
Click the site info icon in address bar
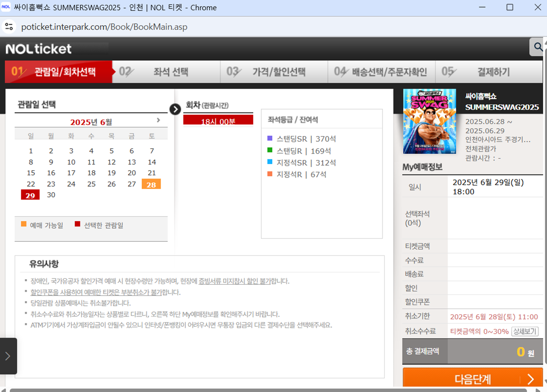click(x=9, y=26)
